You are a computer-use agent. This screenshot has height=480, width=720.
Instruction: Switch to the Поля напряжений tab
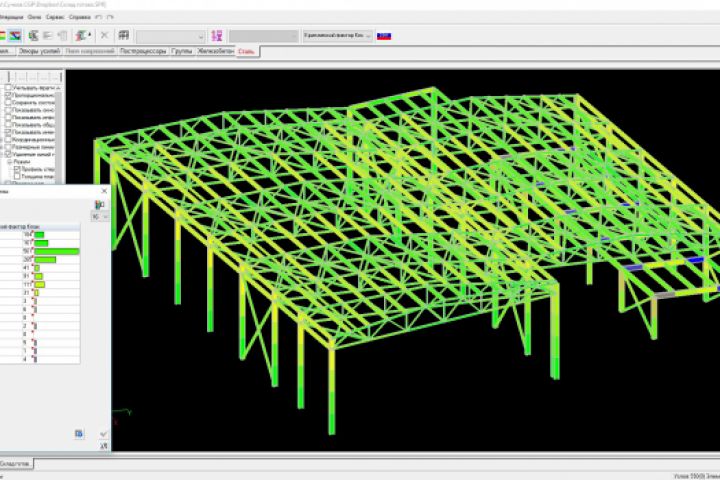pyautogui.click(x=90, y=51)
